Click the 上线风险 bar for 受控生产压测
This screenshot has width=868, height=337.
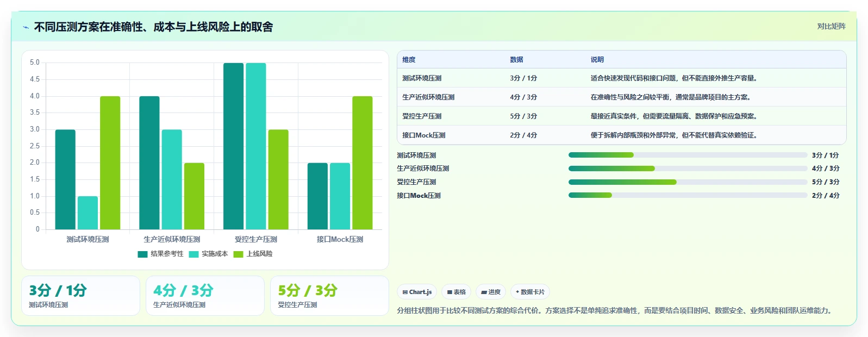pos(278,179)
